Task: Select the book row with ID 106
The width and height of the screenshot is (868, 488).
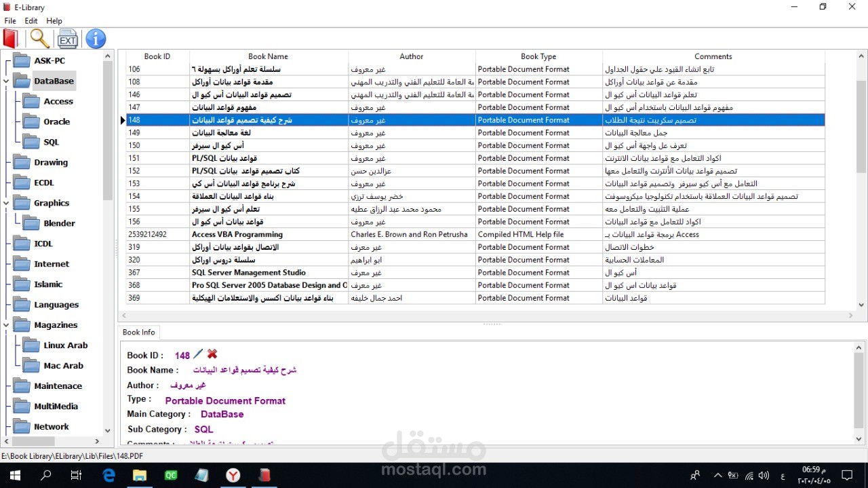Action: 475,69
